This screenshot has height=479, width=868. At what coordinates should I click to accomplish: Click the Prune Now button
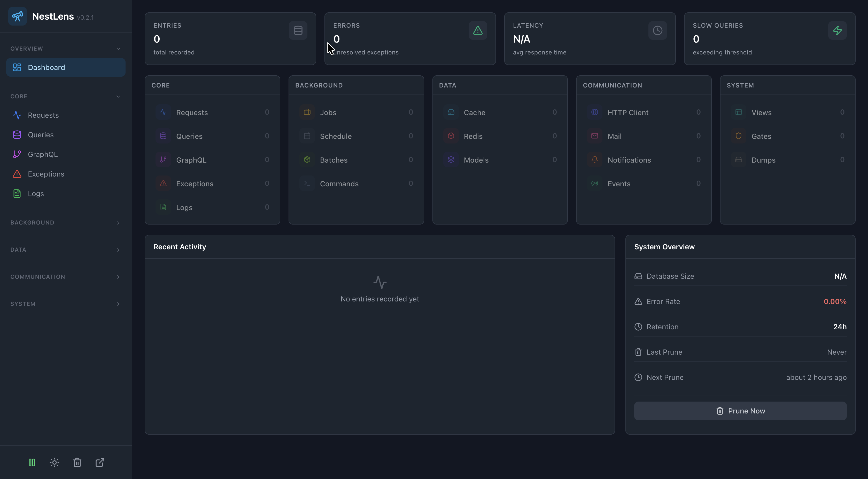(740, 411)
